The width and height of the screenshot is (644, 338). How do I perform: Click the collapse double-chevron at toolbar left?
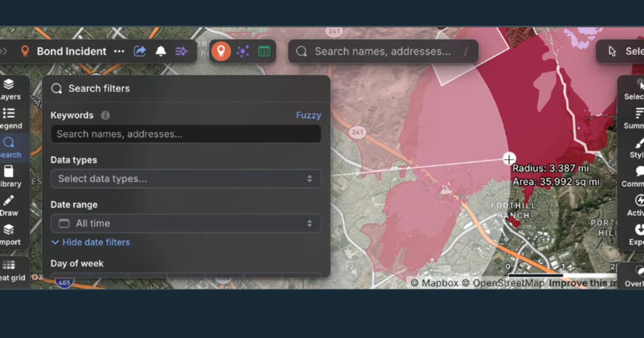[x=3, y=51]
